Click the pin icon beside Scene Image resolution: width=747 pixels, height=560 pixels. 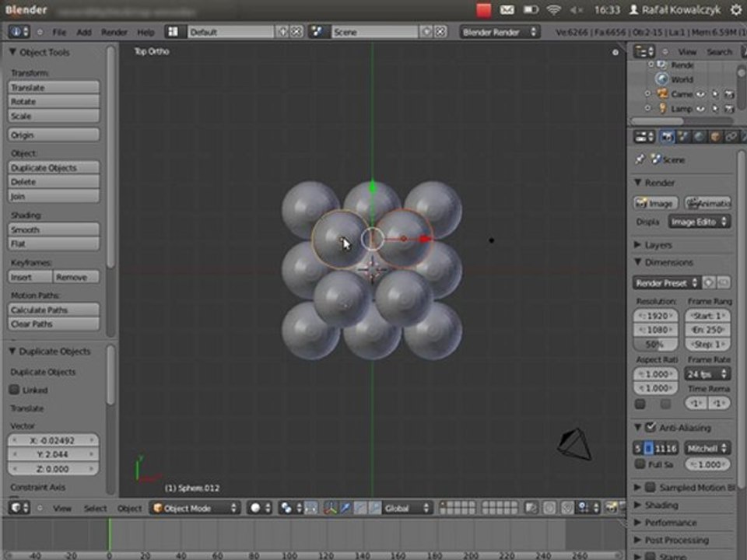coord(640,159)
